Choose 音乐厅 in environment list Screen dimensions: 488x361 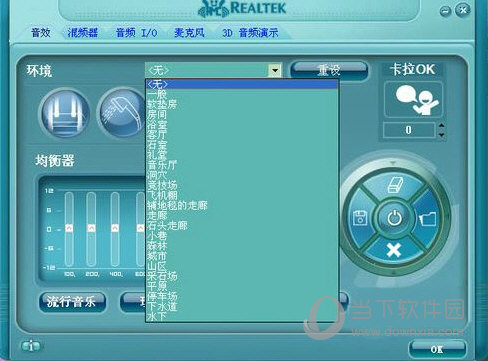click(242, 165)
